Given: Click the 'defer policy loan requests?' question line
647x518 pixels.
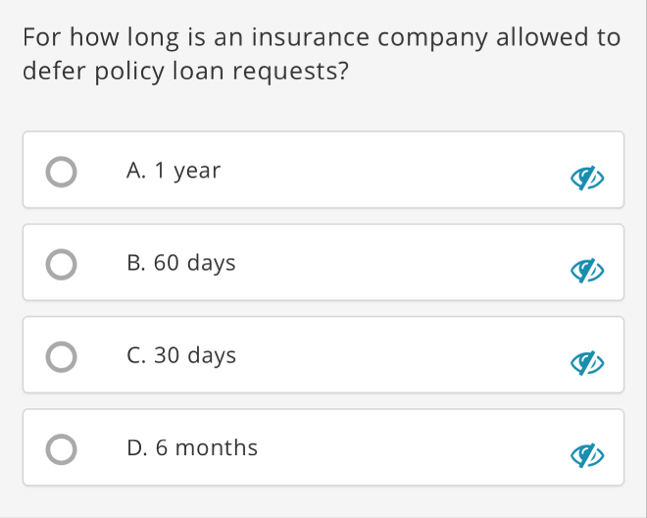Looking at the screenshot, I should coord(186,71).
